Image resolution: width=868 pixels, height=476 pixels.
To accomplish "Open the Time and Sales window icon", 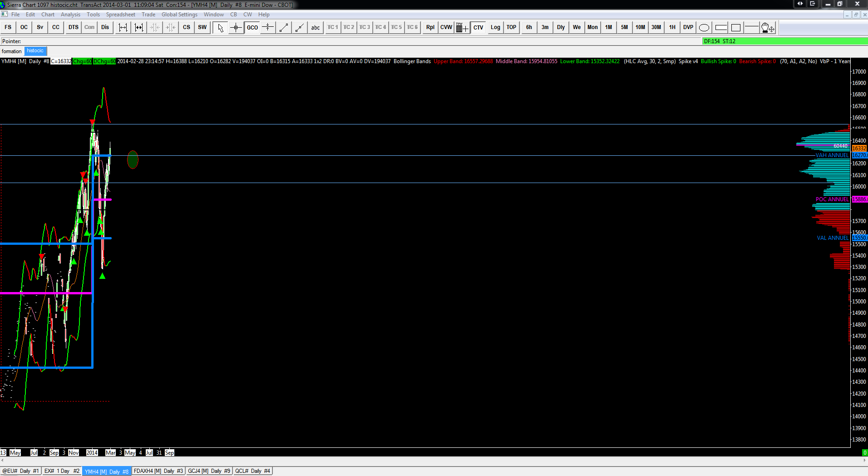I will click(x=462, y=27).
